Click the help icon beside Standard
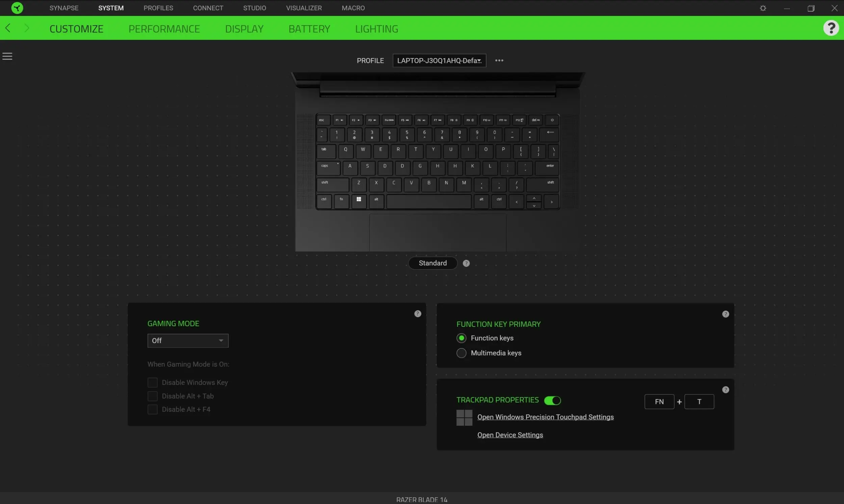 pos(466,263)
